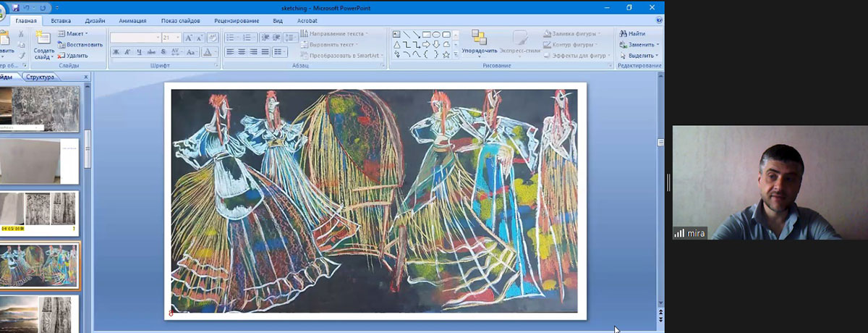868x333 pixels.
Task: Open the Выделить select dropdown
Action: [639, 56]
